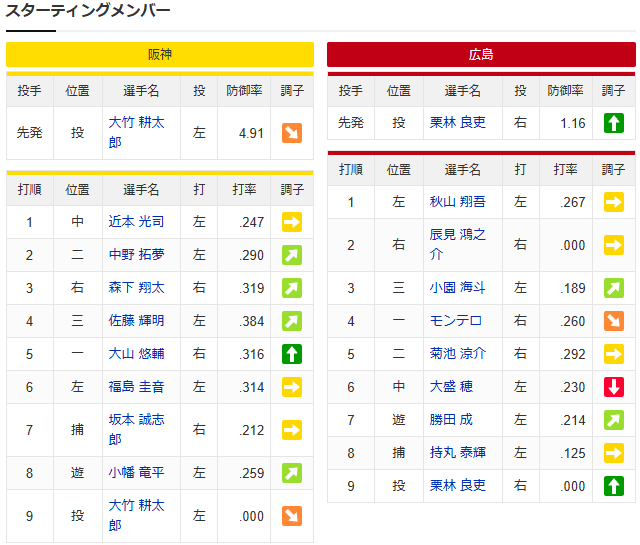This screenshot has width=640, height=545.
Task: Open 大山 悠輔 player link
Action: click(136, 354)
